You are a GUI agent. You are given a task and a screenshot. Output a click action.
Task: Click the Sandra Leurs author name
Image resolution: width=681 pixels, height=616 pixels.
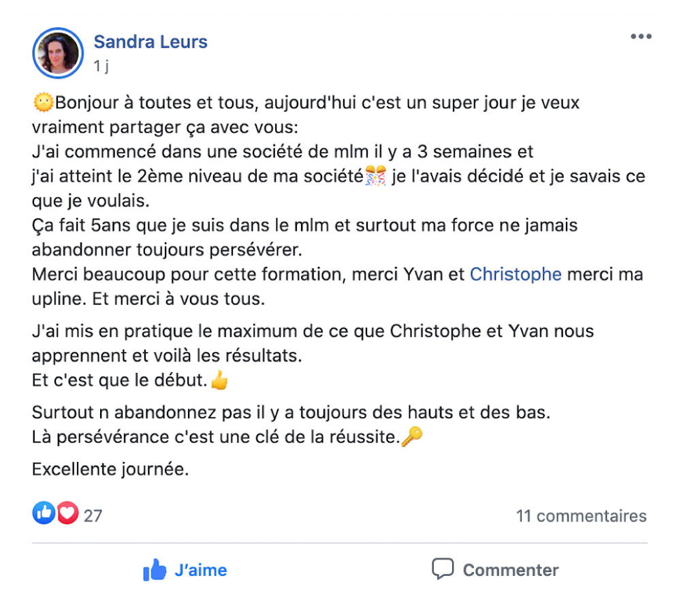click(151, 42)
